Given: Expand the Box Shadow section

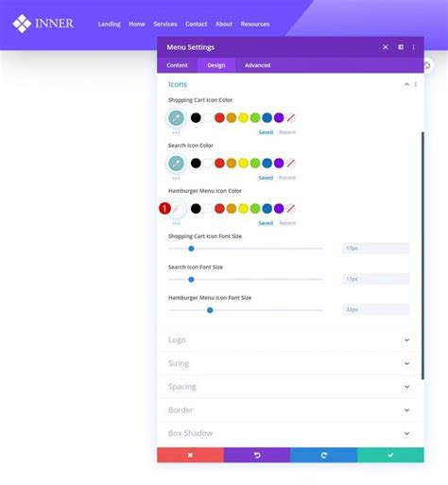Looking at the screenshot, I should pos(290,433).
